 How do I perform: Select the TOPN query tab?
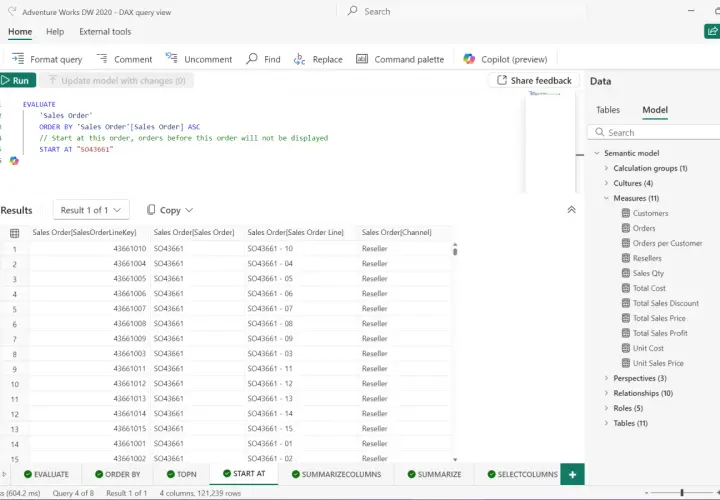coord(181,474)
